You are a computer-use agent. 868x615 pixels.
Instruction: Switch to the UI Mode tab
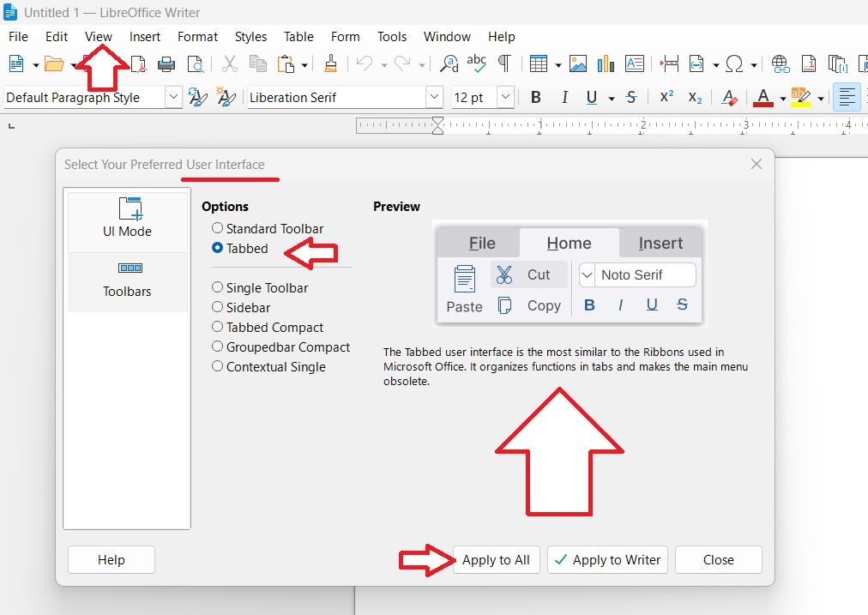coord(127,221)
